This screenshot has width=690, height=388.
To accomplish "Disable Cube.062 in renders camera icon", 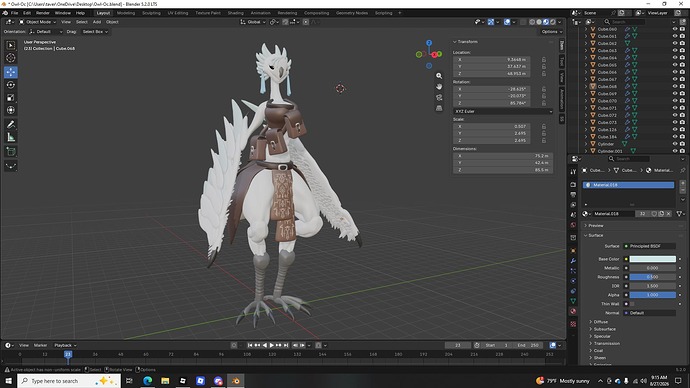I will pyautogui.click(x=682, y=43).
